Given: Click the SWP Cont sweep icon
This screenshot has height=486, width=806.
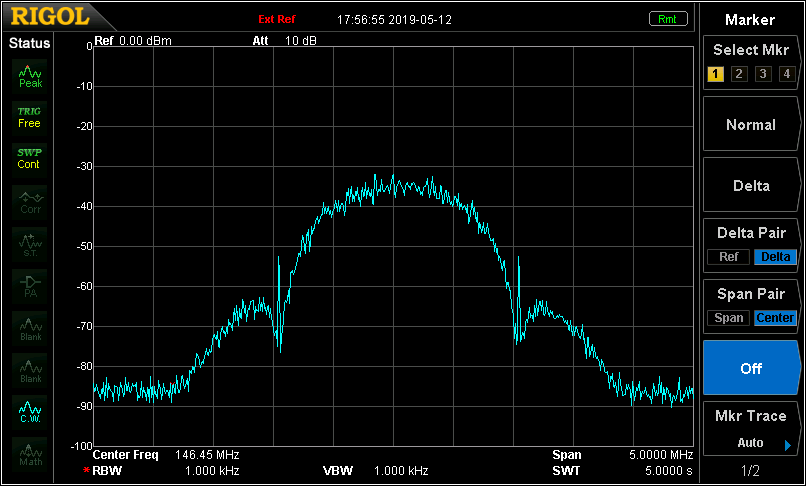Looking at the screenshot, I should pos(29,158).
